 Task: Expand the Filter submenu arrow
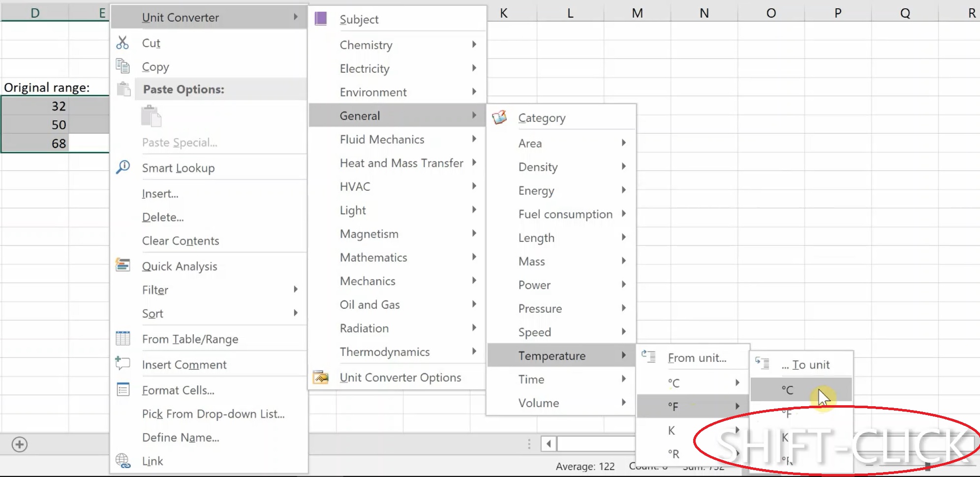point(296,290)
